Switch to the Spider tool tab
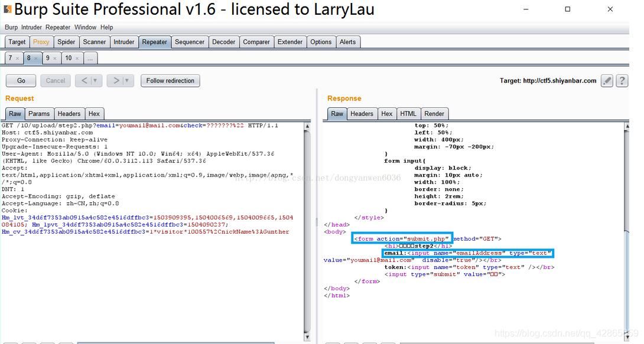 pyautogui.click(x=66, y=42)
